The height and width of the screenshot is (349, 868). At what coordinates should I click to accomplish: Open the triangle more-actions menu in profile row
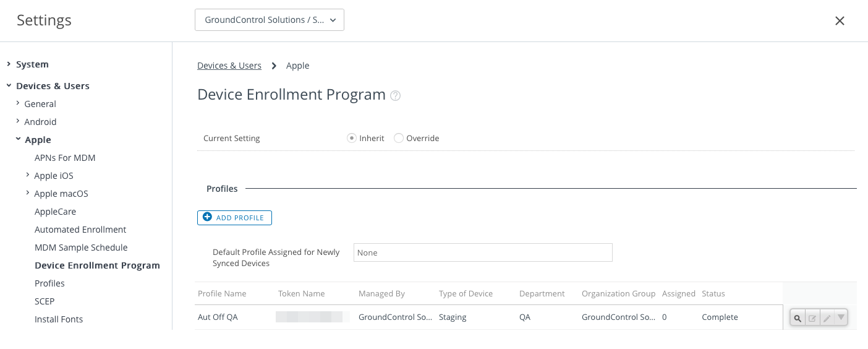[x=840, y=317]
